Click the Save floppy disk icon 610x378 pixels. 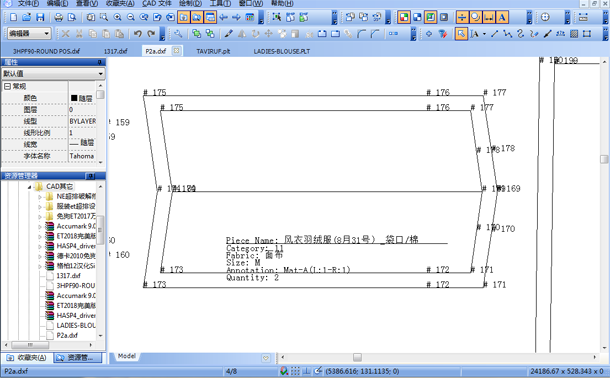click(40, 17)
